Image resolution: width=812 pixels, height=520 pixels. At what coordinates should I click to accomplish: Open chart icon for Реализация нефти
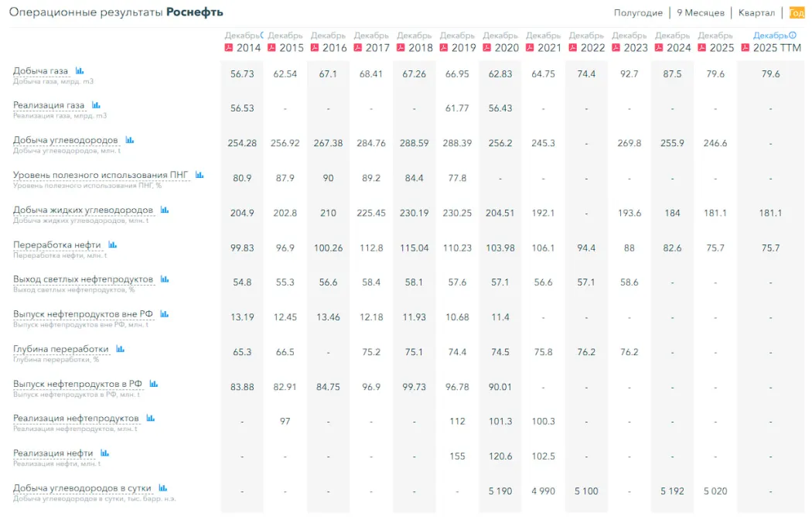105,453
